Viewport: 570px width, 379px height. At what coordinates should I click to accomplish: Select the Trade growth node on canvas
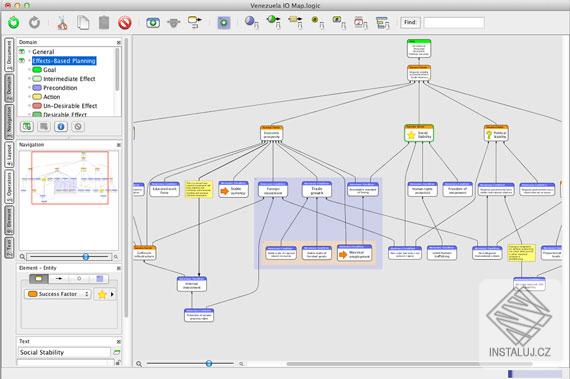click(x=317, y=190)
